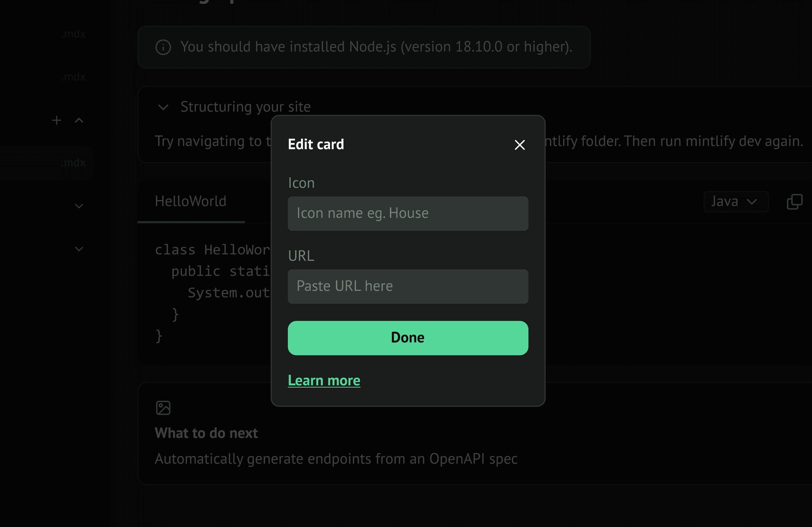812x527 pixels.
Task: Select the highlighted .mdx sidebar file
Action: point(73,163)
